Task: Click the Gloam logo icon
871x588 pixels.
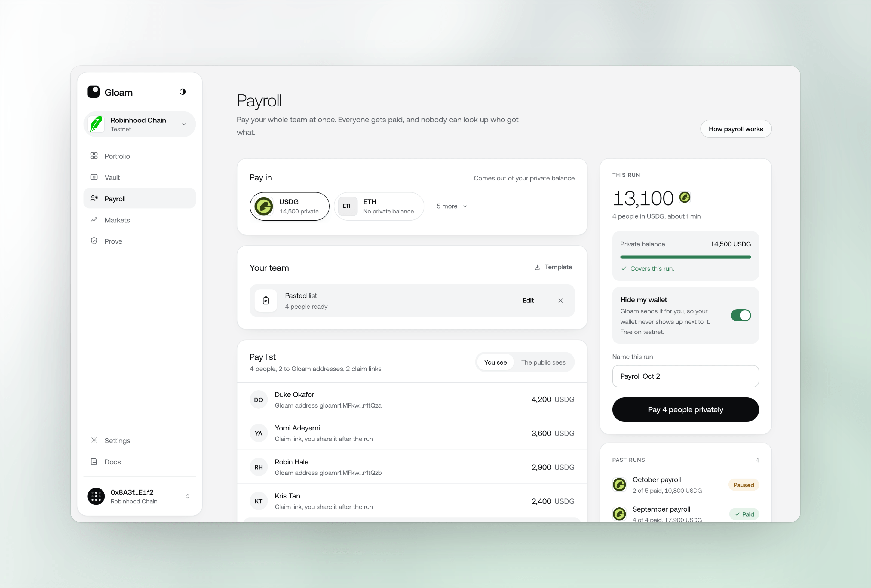Action: point(93,92)
